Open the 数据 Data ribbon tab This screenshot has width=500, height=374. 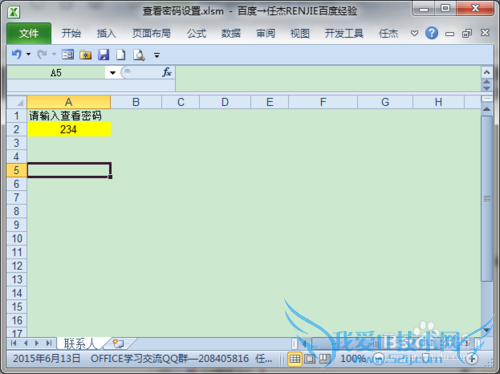tap(231, 33)
